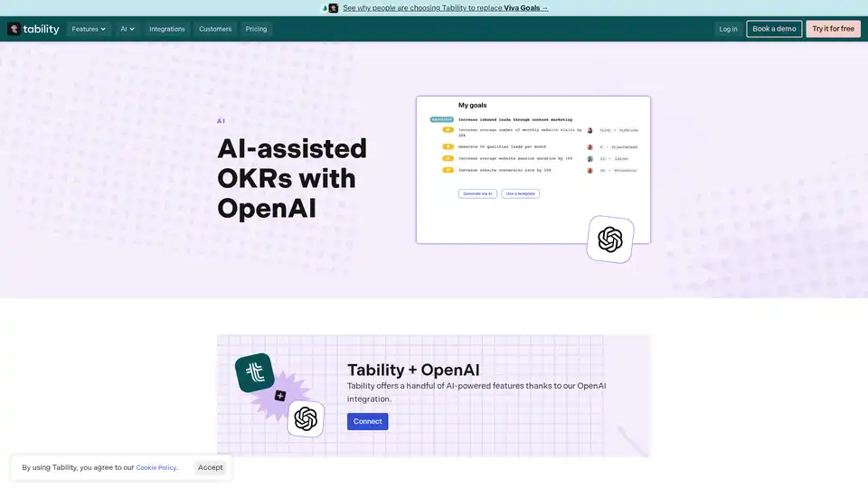The height and width of the screenshot is (488, 868).
Task: Click the Tability logo in the navbar
Action: 33,29
